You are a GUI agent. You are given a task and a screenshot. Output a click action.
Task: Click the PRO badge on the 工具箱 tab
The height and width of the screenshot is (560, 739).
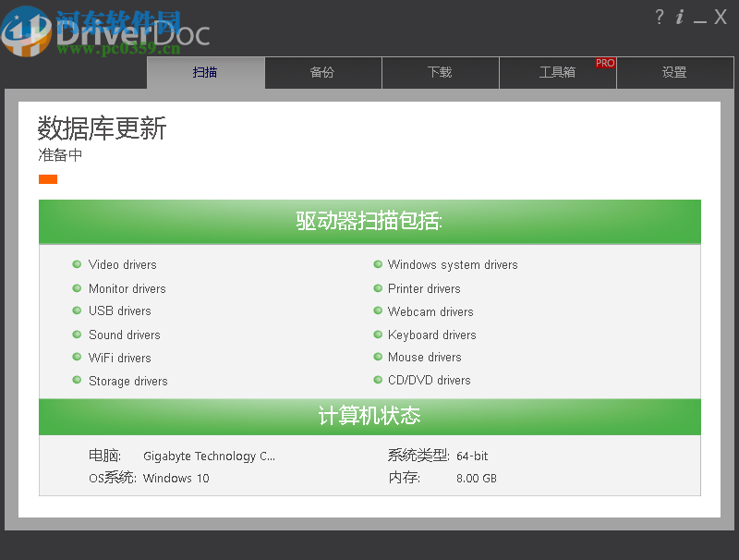click(x=605, y=63)
